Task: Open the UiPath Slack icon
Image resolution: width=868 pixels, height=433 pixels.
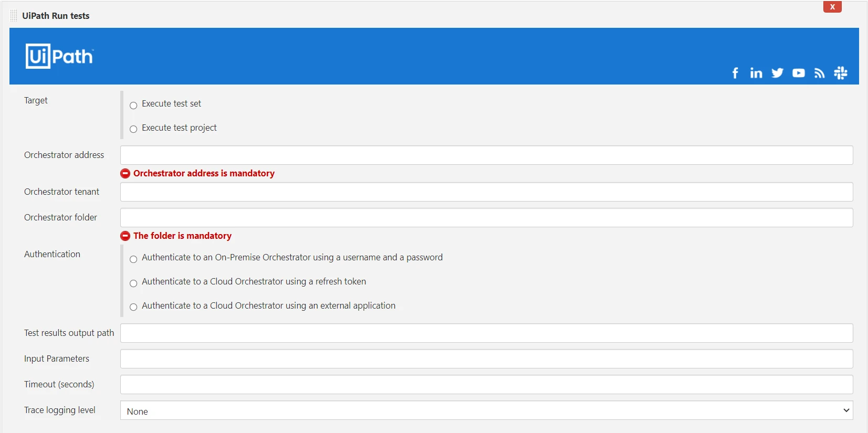Action: click(x=841, y=73)
